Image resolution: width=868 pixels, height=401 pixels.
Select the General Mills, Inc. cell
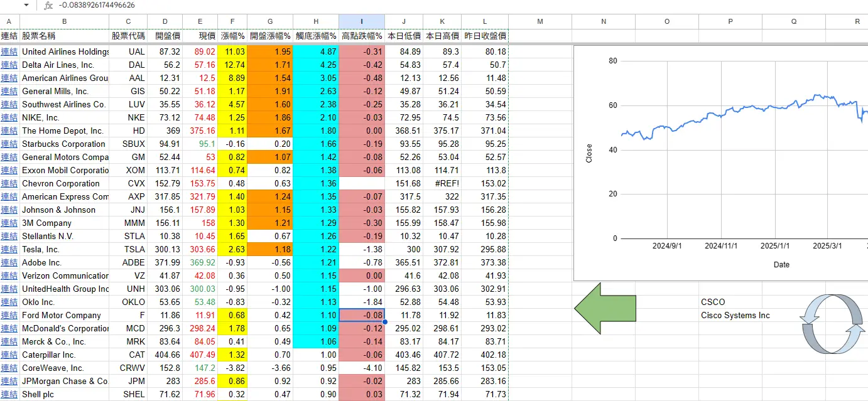[64, 91]
